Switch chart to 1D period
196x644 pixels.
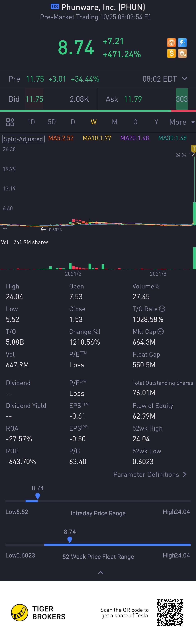(x=31, y=122)
